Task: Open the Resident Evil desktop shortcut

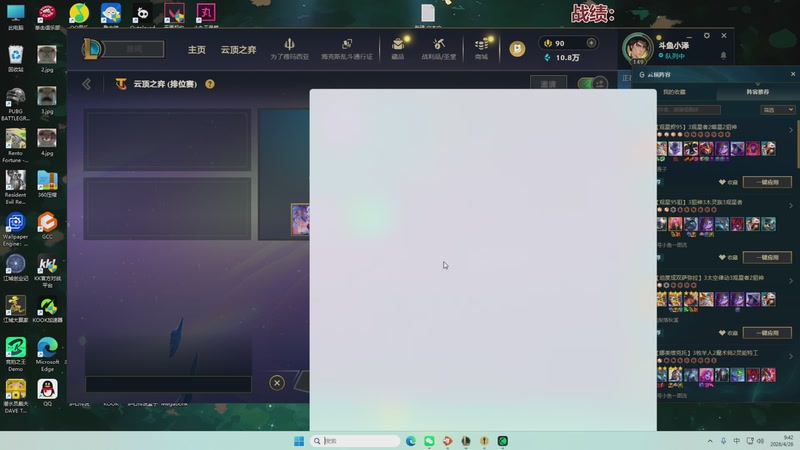Action: pos(15,188)
